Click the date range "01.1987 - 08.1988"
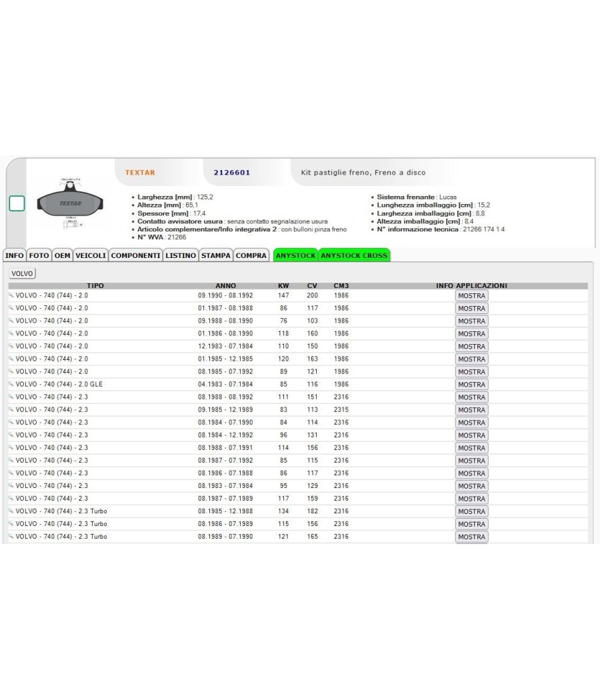 tap(225, 308)
